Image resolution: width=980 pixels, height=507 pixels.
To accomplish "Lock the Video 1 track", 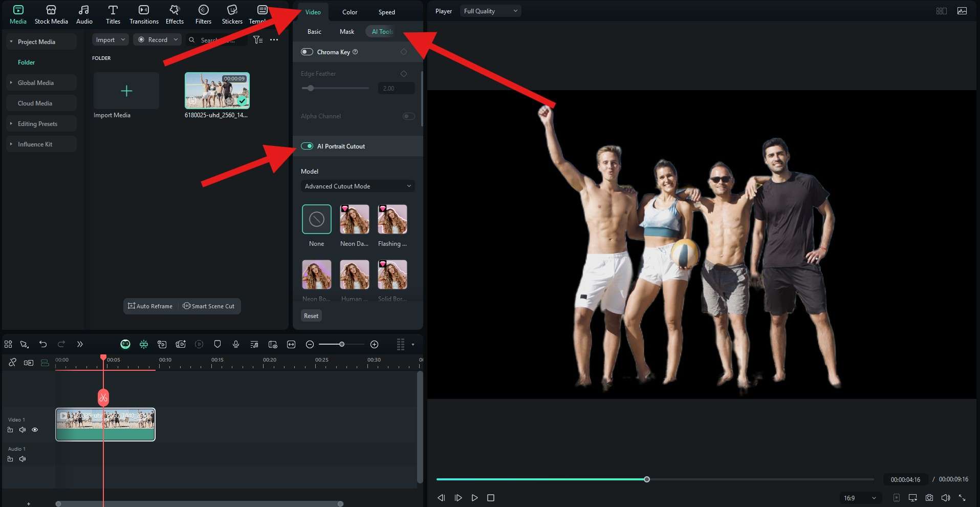I will click(x=10, y=430).
